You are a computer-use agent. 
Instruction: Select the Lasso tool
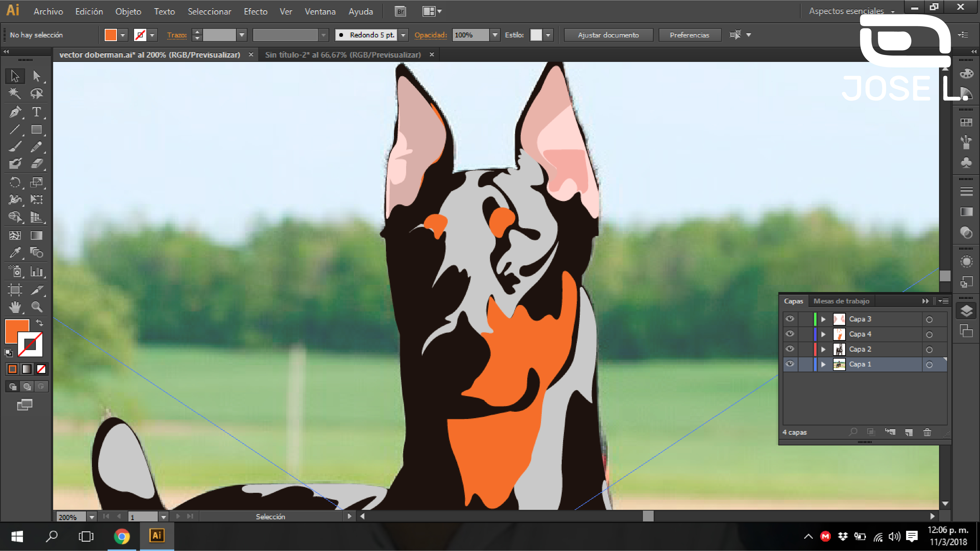coord(36,94)
